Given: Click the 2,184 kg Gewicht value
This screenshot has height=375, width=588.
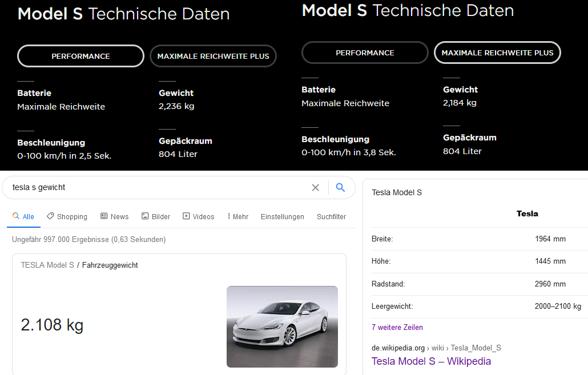Looking at the screenshot, I should (x=460, y=103).
